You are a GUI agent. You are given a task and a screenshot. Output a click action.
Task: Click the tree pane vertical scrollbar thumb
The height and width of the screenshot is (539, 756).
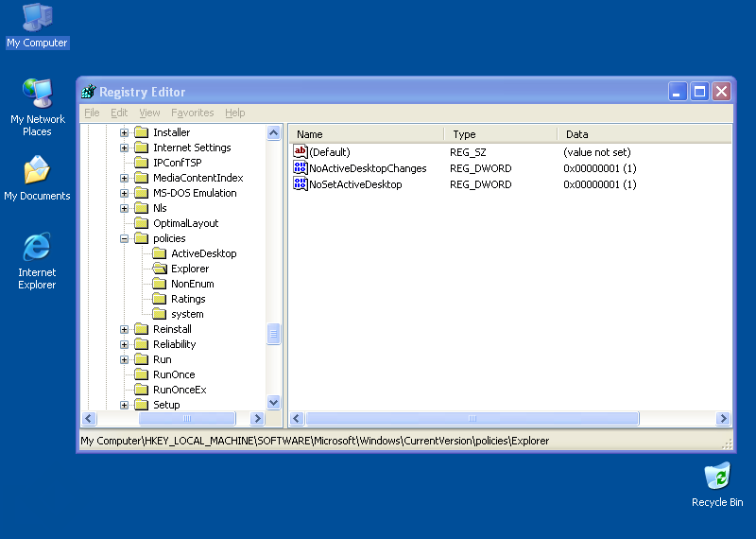pos(273,334)
